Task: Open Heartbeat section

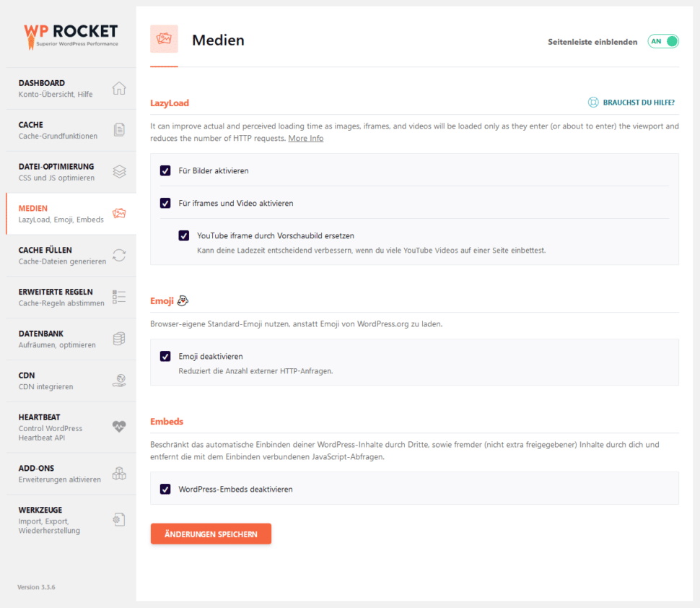Action: 71,427
